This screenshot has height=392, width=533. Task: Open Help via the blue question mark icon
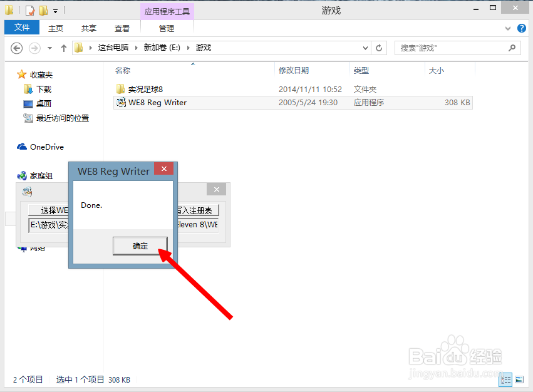tap(522, 28)
